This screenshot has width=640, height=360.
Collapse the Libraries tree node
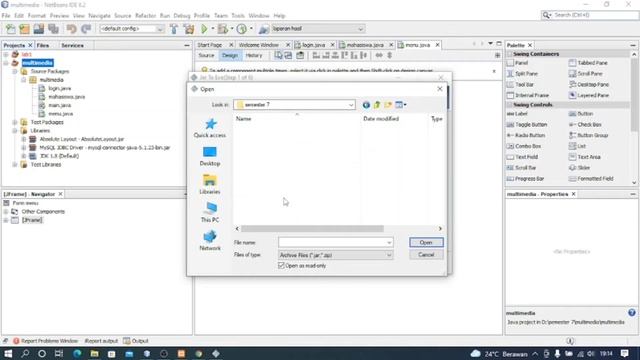pyautogui.click(x=15, y=131)
